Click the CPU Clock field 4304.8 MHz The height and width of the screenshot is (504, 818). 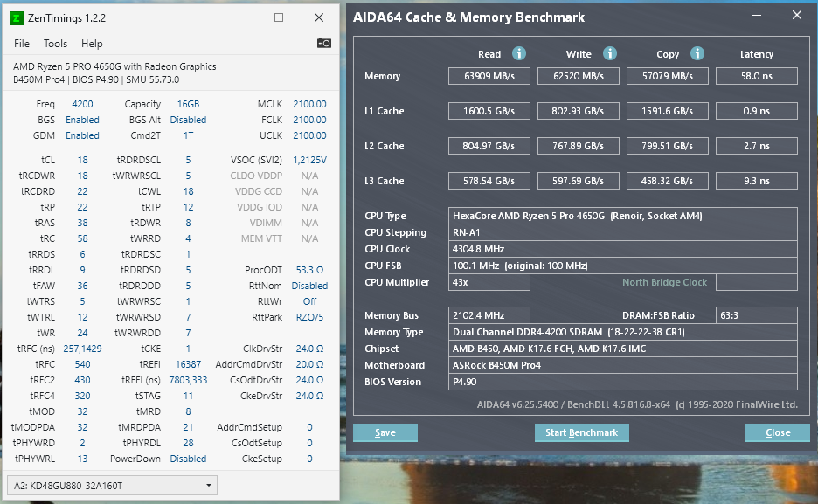pyautogui.click(x=623, y=249)
